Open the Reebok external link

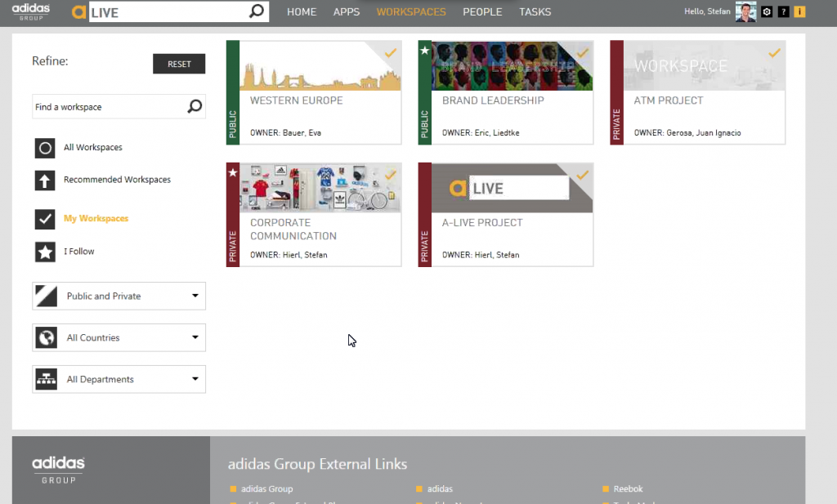[629, 488]
